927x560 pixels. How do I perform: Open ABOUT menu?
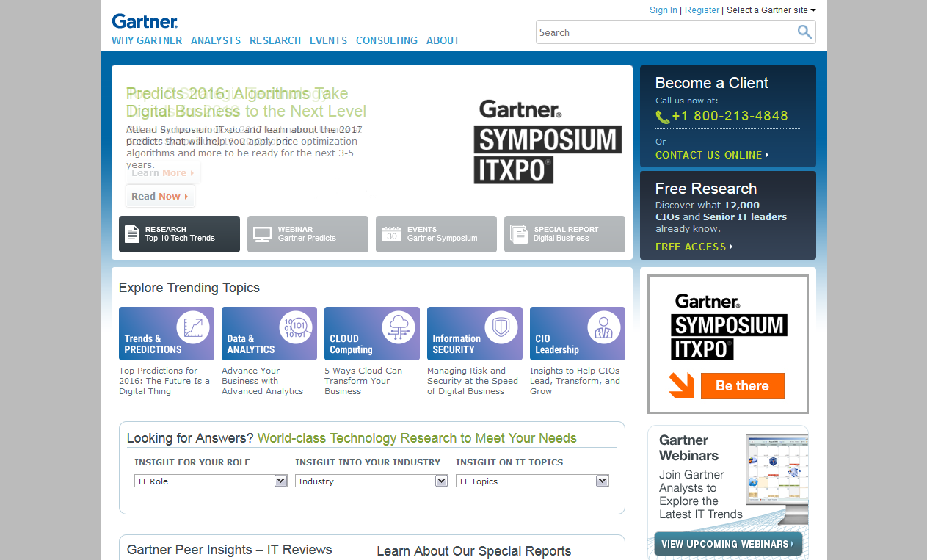(x=443, y=40)
